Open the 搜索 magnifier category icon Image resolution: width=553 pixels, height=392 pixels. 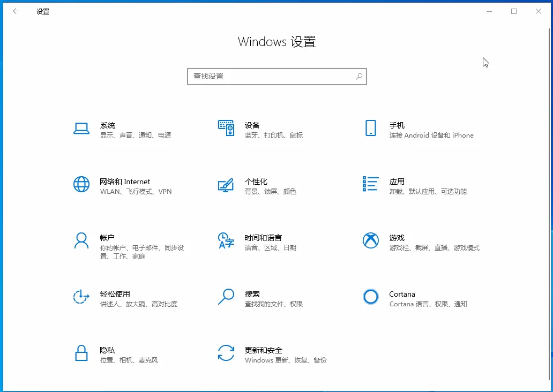(x=226, y=297)
